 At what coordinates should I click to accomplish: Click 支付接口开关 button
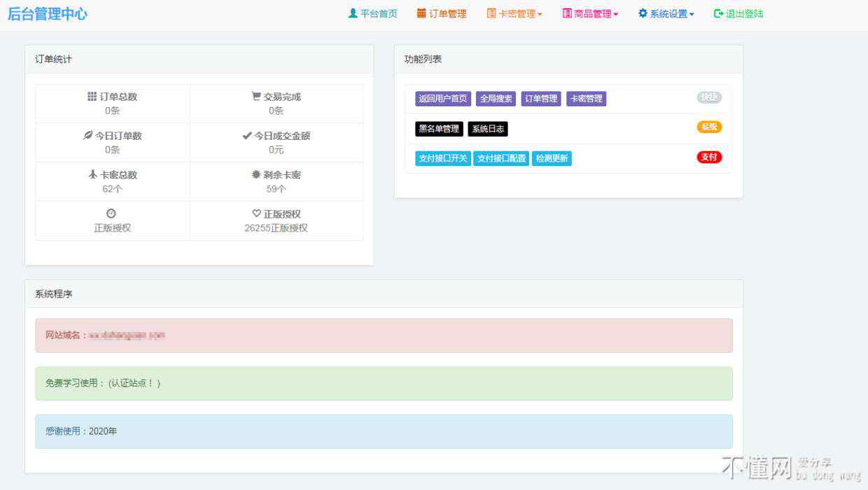442,159
